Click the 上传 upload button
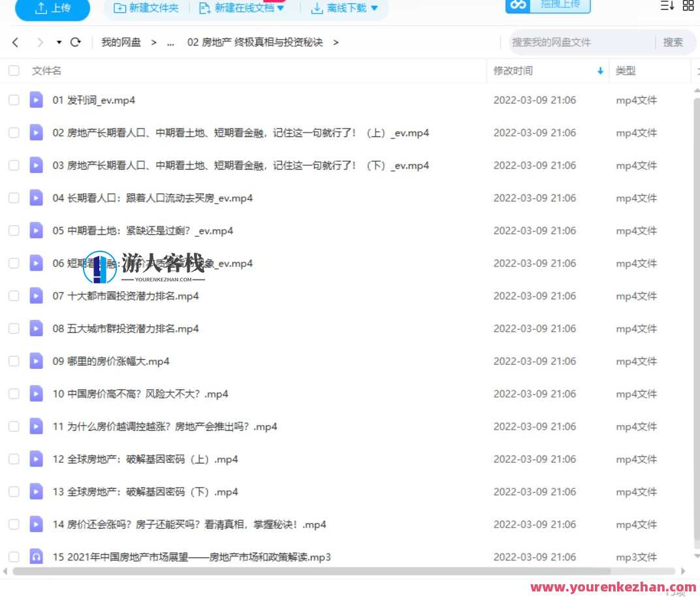The image size is (700, 598). coord(52,9)
